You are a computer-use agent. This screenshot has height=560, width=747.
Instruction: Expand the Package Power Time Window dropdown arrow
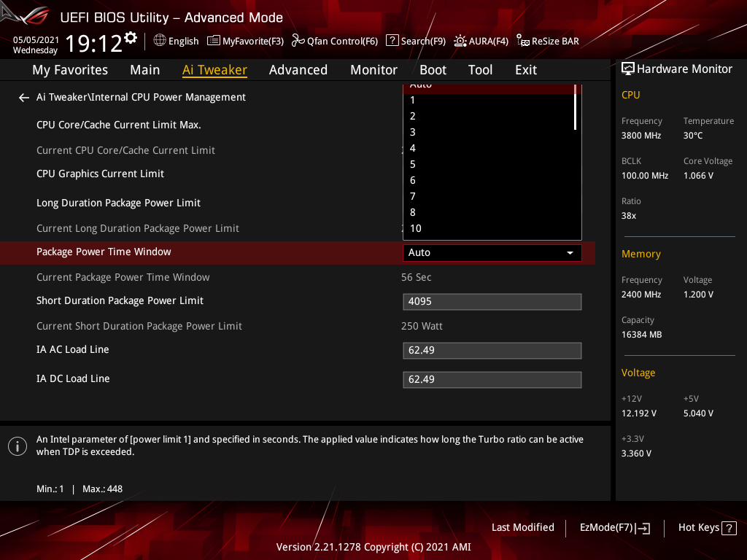tap(570, 253)
